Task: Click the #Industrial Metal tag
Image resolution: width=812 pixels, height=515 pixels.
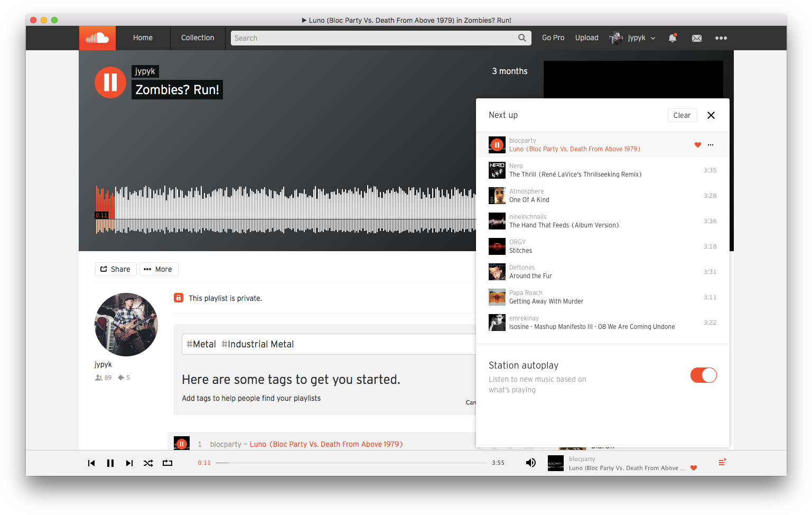Action: pos(257,344)
